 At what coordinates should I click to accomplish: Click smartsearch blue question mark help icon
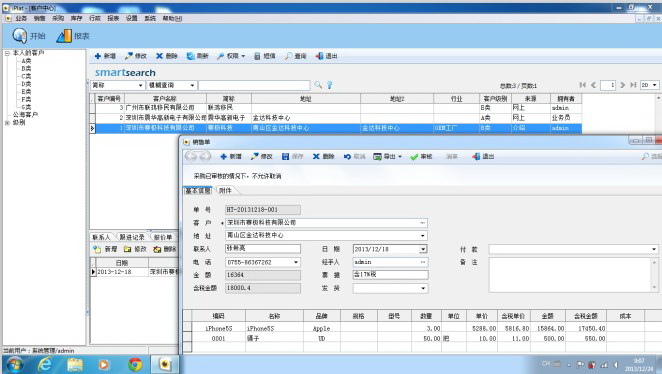pyautogui.click(x=330, y=85)
